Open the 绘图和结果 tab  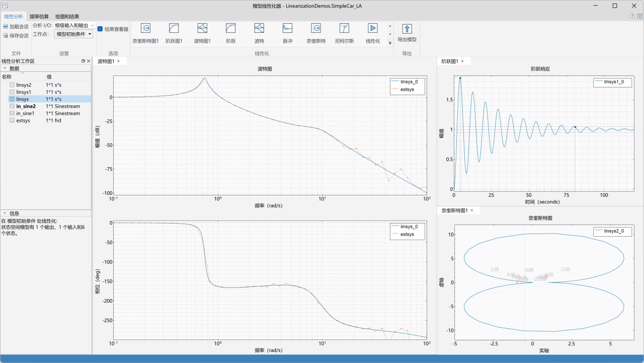tap(67, 17)
